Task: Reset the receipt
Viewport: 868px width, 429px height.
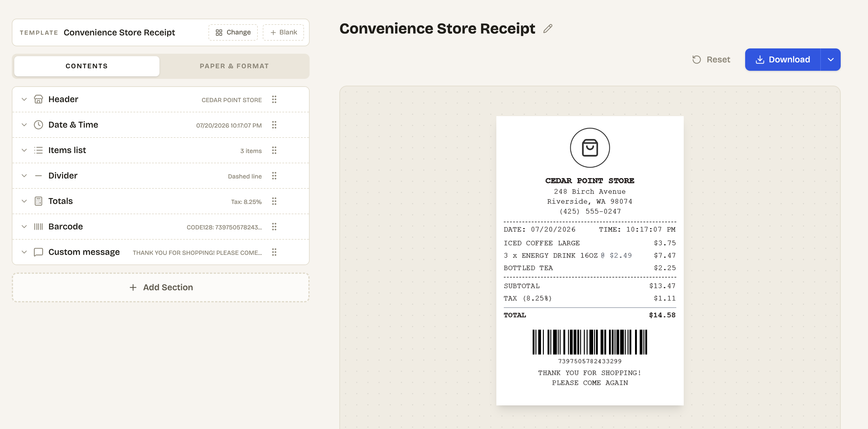Action: point(711,60)
